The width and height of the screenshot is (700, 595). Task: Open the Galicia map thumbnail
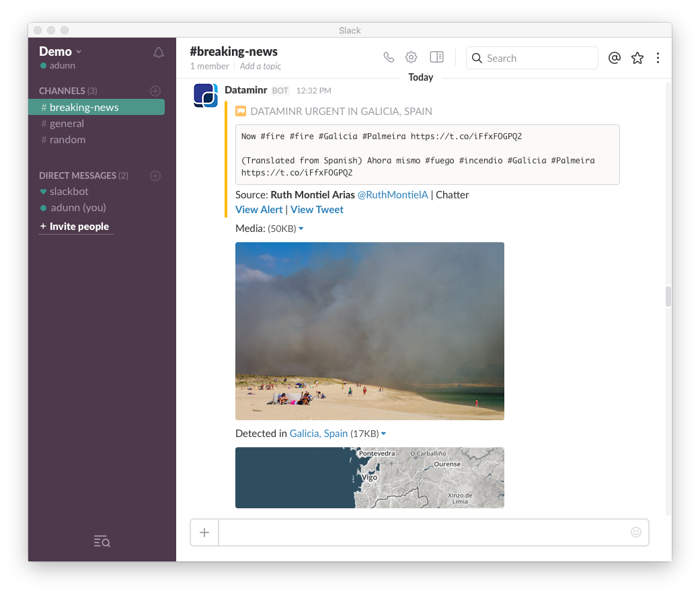coord(370,477)
